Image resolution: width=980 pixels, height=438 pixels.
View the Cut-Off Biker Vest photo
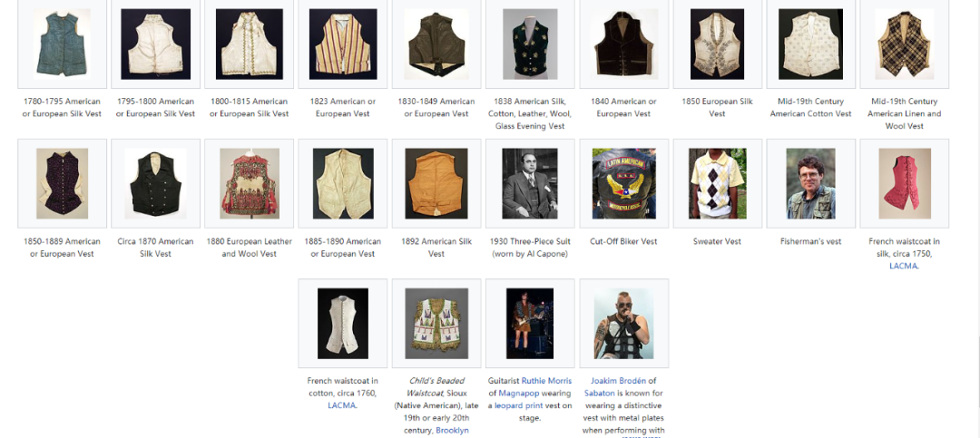623,184
